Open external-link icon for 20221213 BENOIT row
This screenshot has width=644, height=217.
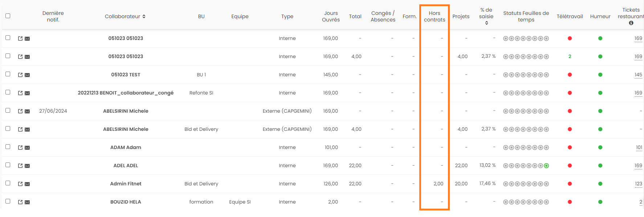tap(20, 93)
